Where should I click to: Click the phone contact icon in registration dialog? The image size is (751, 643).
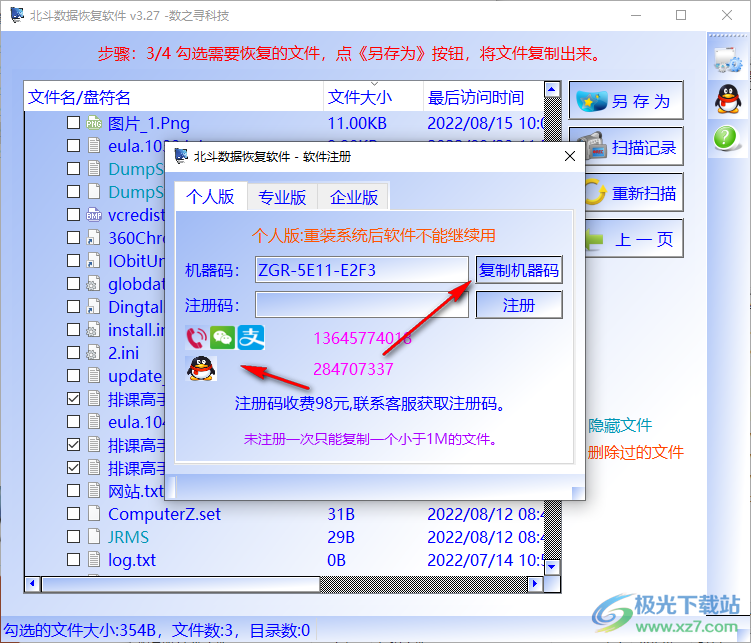[x=196, y=338]
